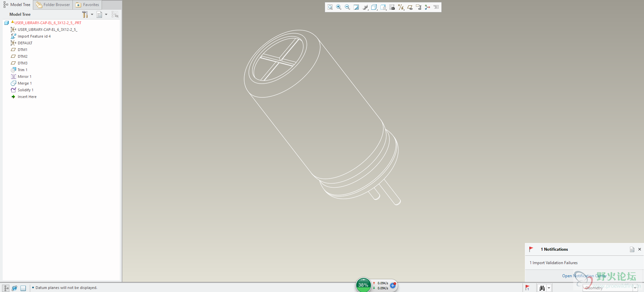Screen dimensions: 644x292
Task: Click the tree search filter icon
Action: tap(115, 14)
